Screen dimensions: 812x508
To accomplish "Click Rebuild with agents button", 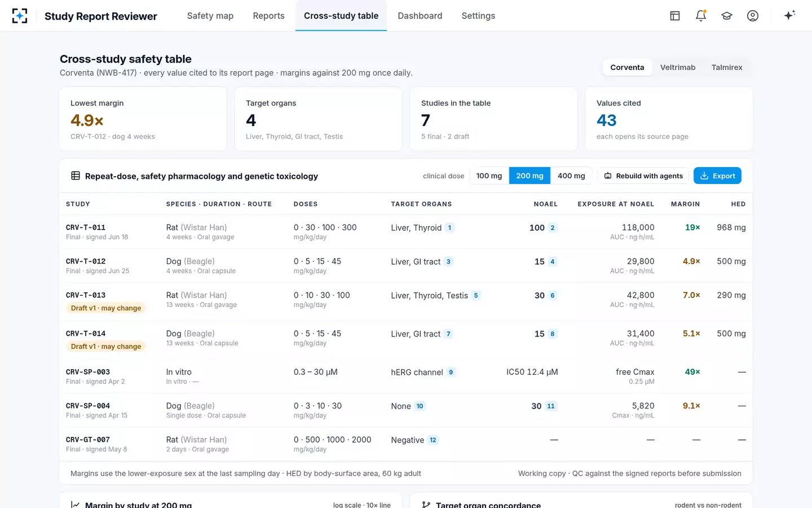I will (643, 176).
